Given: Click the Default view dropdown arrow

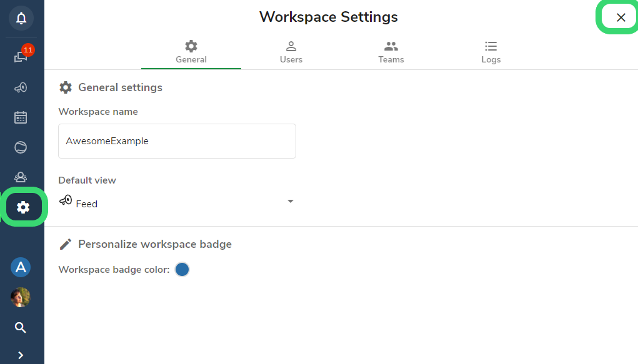Looking at the screenshot, I should point(290,201).
